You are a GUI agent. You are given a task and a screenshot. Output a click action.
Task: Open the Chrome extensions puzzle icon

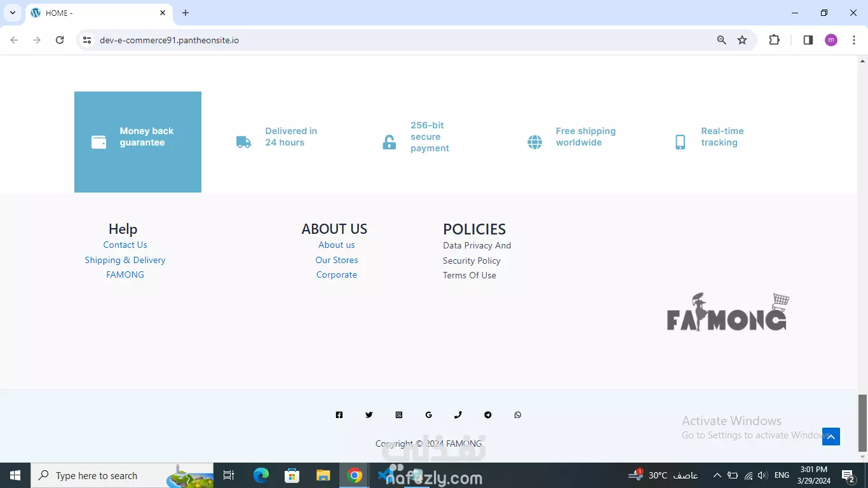pyautogui.click(x=774, y=40)
